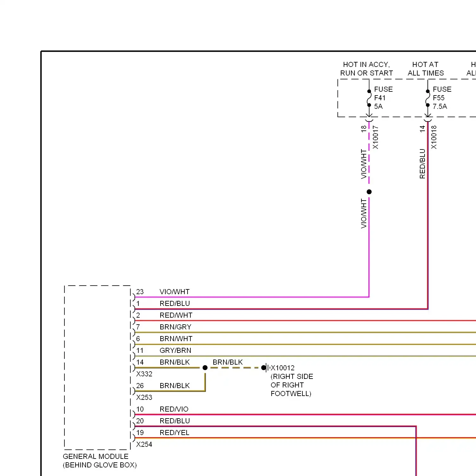Select the HOT IN ACCY, RUN OR START text
This screenshot has height=476, width=476.
(x=367, y=69)
